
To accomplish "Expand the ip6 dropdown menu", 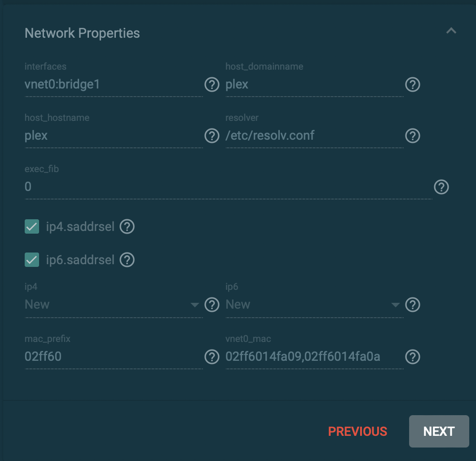I will [314, 305].
